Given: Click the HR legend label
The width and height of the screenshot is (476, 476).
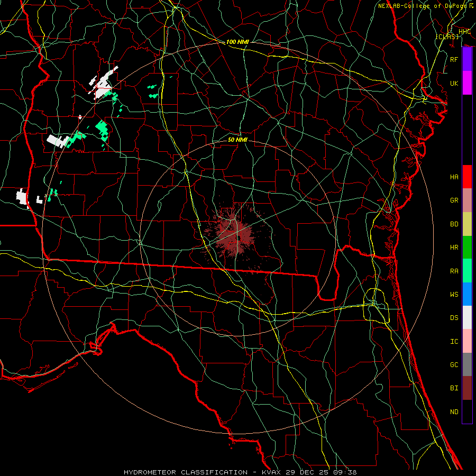Looking at the screenshot, I should click(454, 248).
